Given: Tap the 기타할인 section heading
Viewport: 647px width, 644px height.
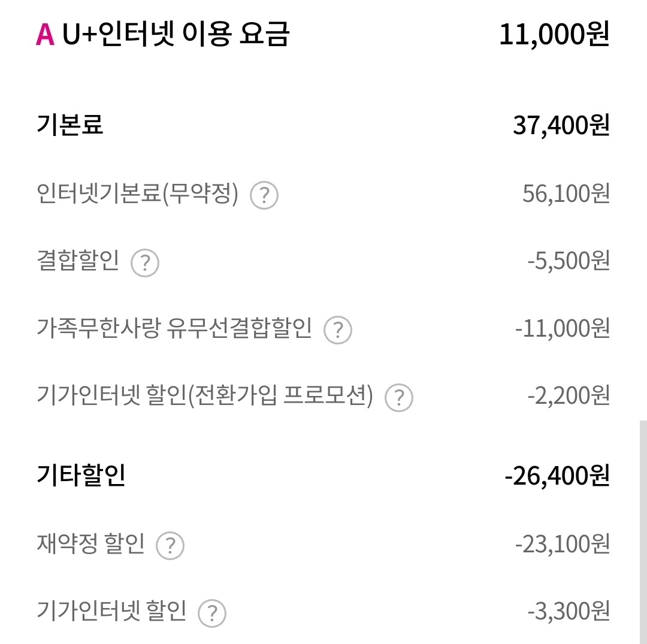Looking at the screenshot, I should tap(81, 476).
